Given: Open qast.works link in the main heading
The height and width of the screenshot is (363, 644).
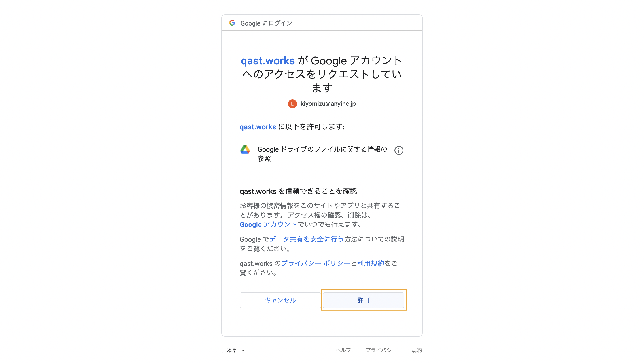Looking at the screenshot, I should (x=268, y=61).
